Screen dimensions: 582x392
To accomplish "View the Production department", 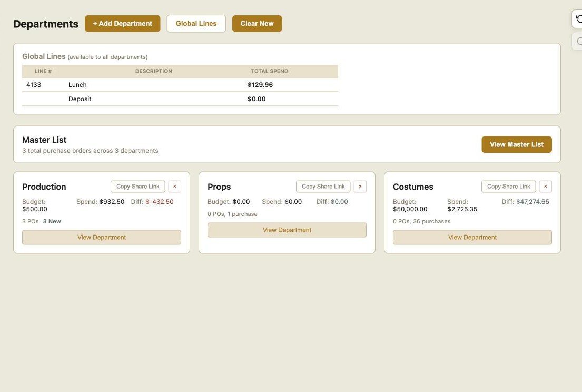I will [102, 237].
